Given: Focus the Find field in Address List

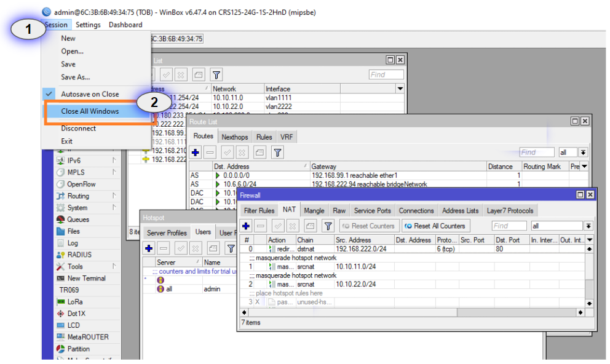Looking at the screenshot, I should click(x=386, y=74).
